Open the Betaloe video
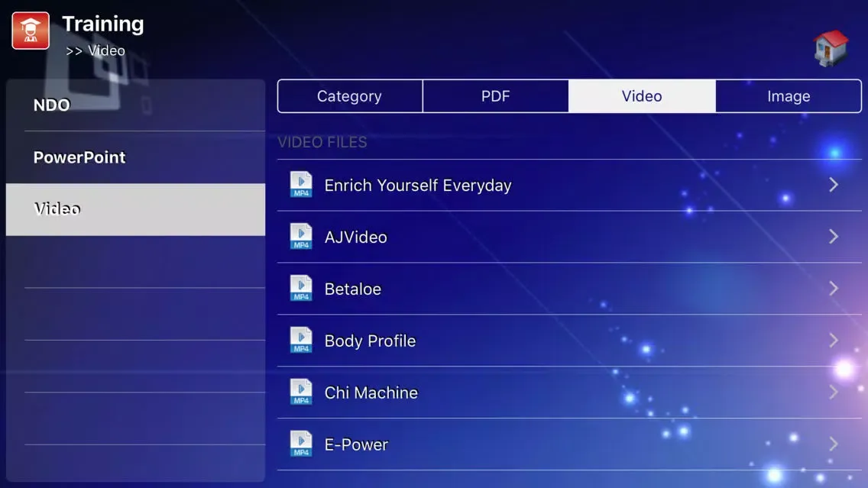This screenshot has width=868, height=488. tap(569, 288)
